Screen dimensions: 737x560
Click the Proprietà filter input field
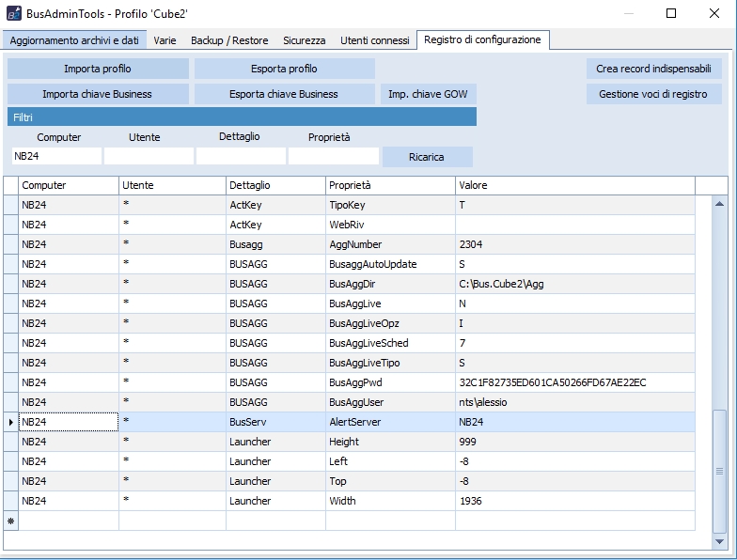333,156
